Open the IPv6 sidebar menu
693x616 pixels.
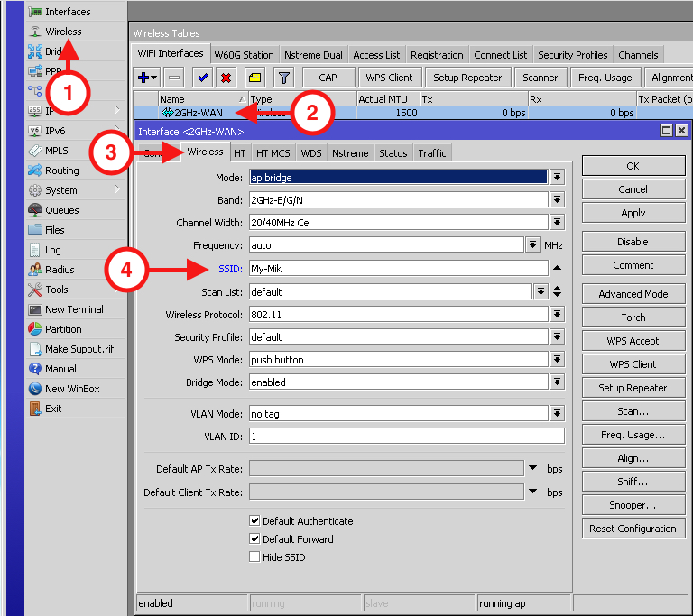[x=76, y=131]
